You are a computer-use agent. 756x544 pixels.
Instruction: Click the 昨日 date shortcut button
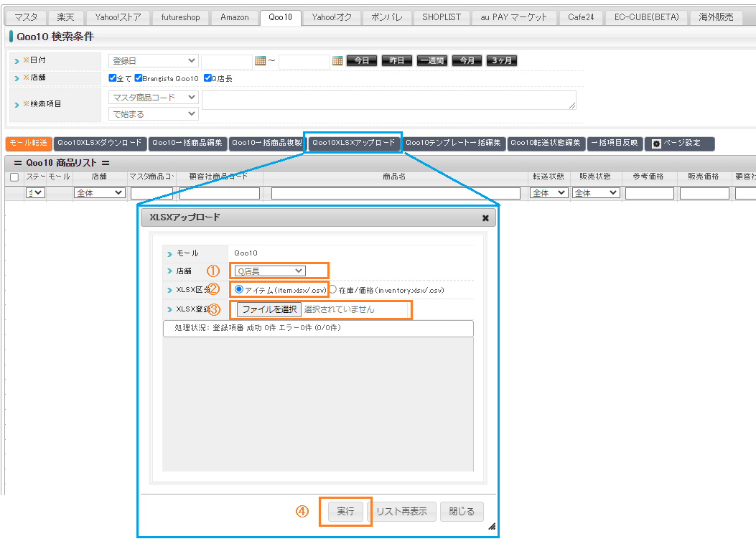coord(397,61)
